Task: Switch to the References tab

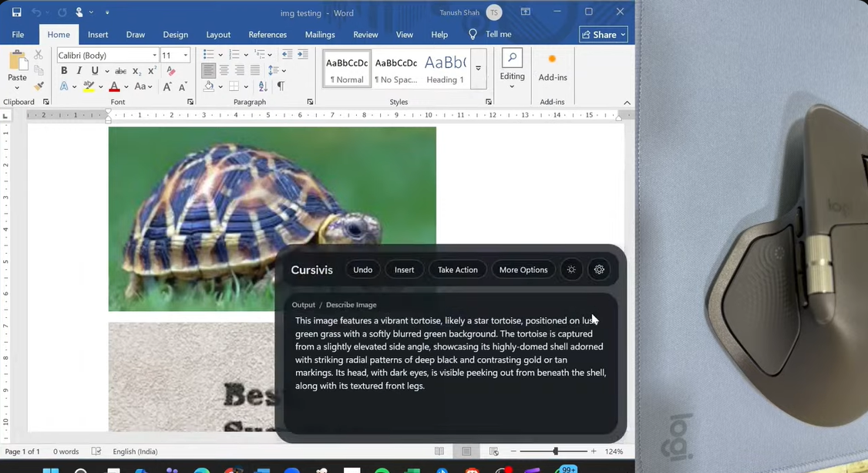Action: pos(267,35)
